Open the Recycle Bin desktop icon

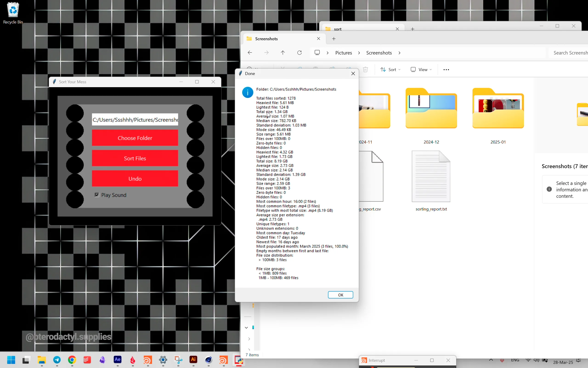[x=13, y=13]
